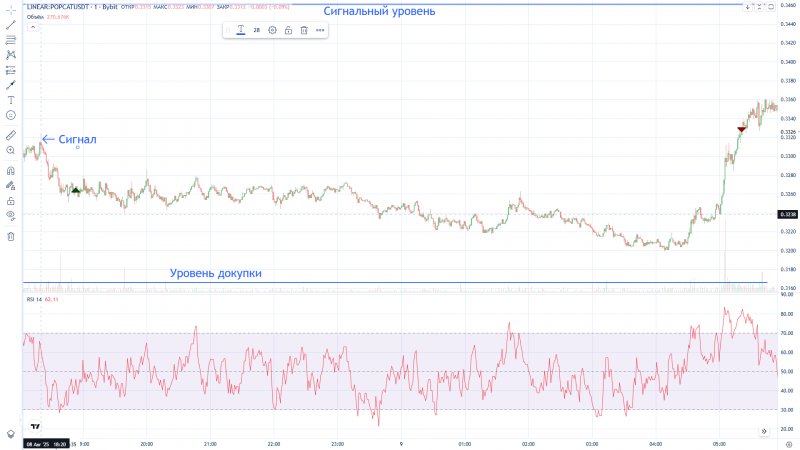This screenshot has height=450, width=800.
Task: Click the crosshair date label 18:20
Action: point(46,444)
